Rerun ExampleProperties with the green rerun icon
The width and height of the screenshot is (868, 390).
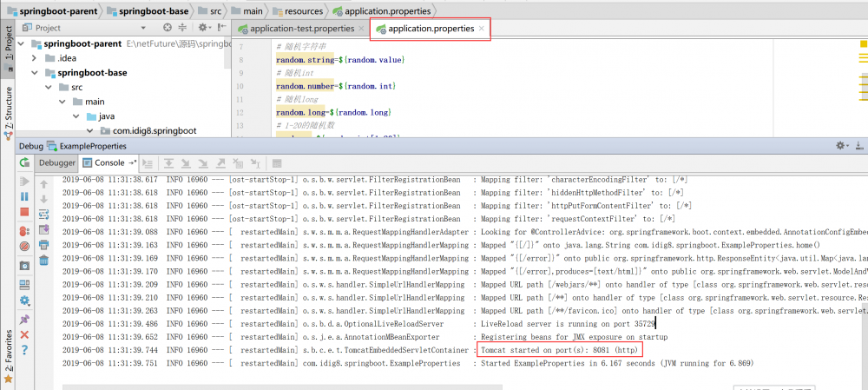click(24, 163)
